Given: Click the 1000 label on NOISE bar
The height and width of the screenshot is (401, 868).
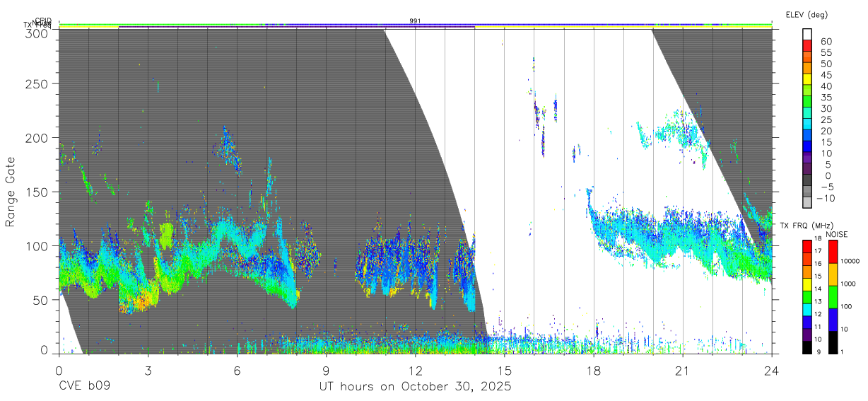Looking at the screenshot, I should pos(848,284).
